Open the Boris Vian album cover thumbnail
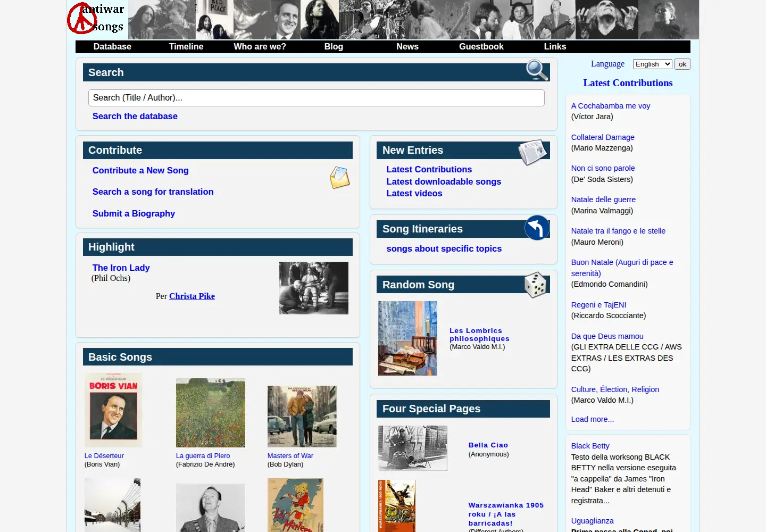766x532 pixels. (113, 410)
